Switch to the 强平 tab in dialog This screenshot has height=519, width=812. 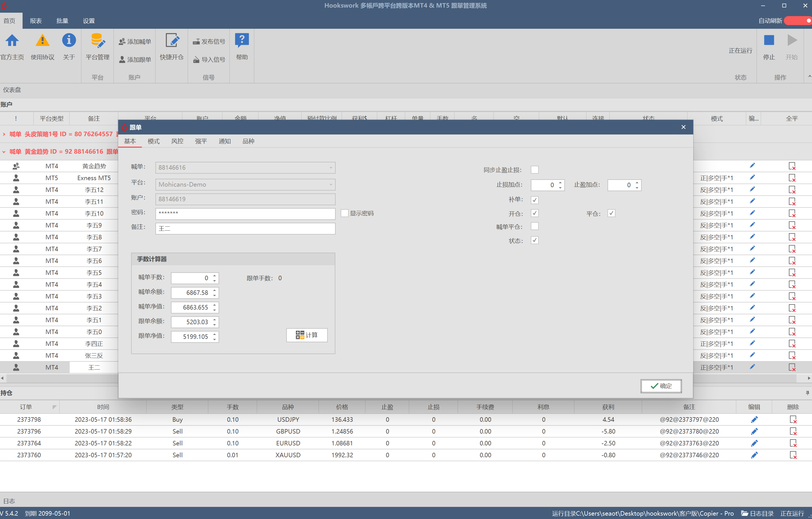point(201,141)
